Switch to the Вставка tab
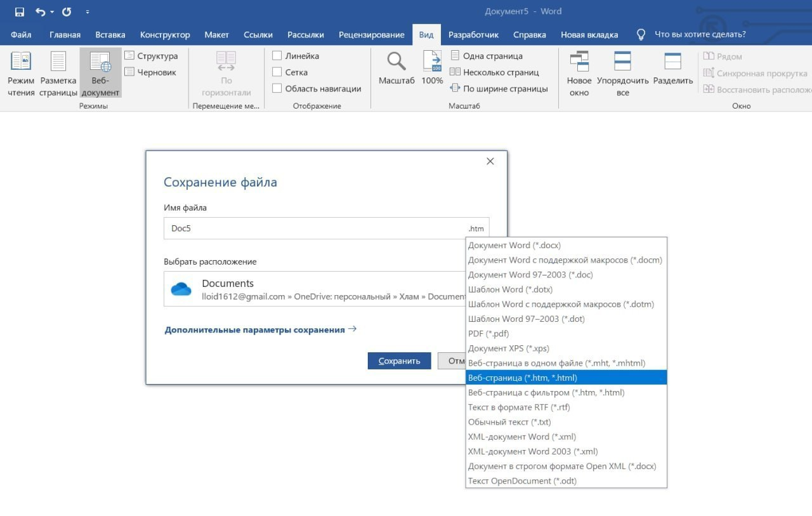Viewport: 812px width, 516px height. pos(110,35)
